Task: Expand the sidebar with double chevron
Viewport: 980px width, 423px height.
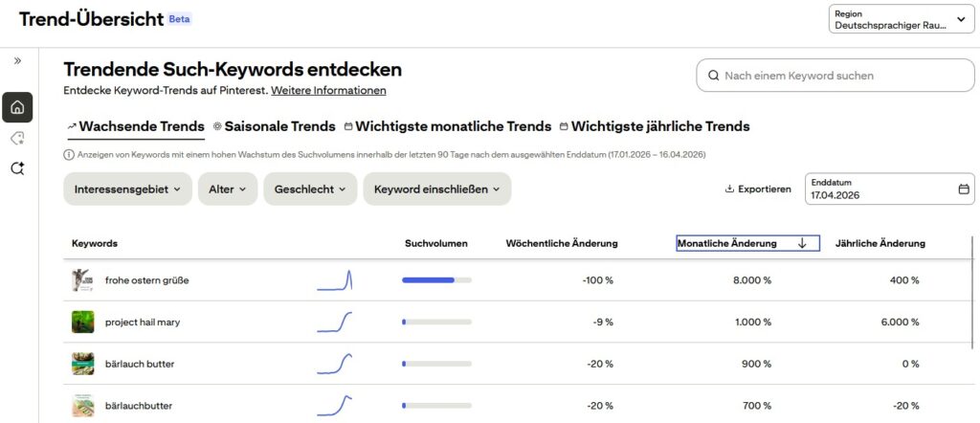Action: [x=17, y=60]
